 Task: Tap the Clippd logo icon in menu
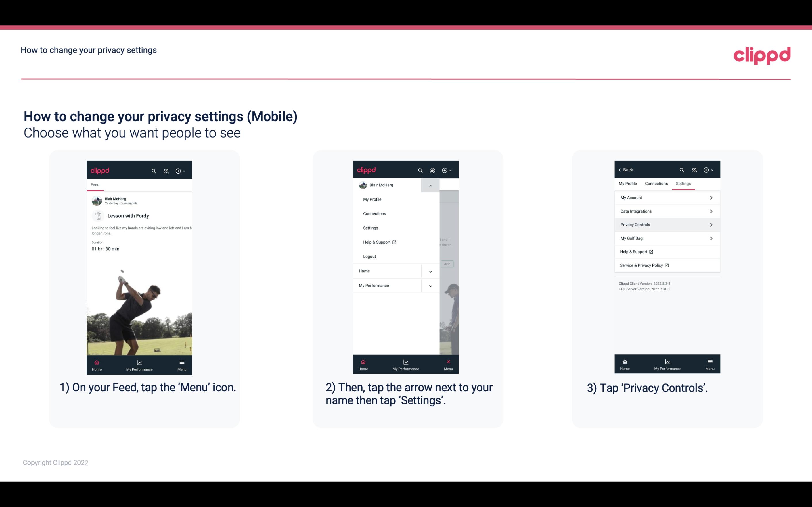[x=367, y=170]
